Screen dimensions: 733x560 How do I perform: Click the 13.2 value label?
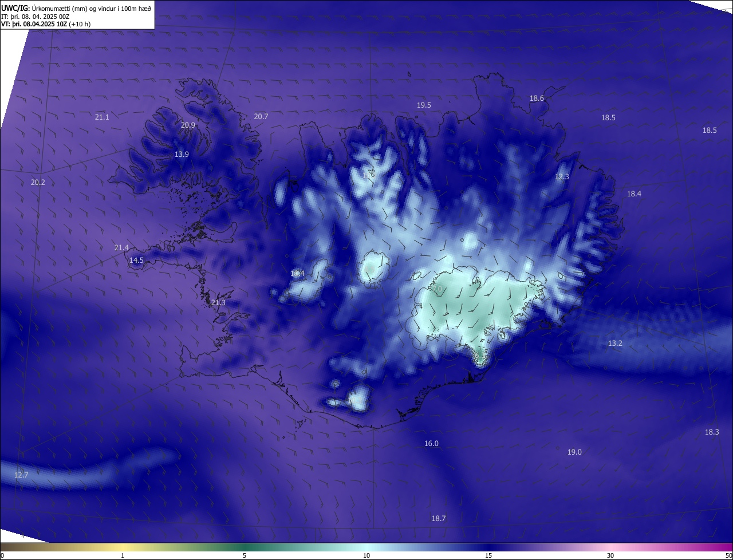click(x=615, y=343)
